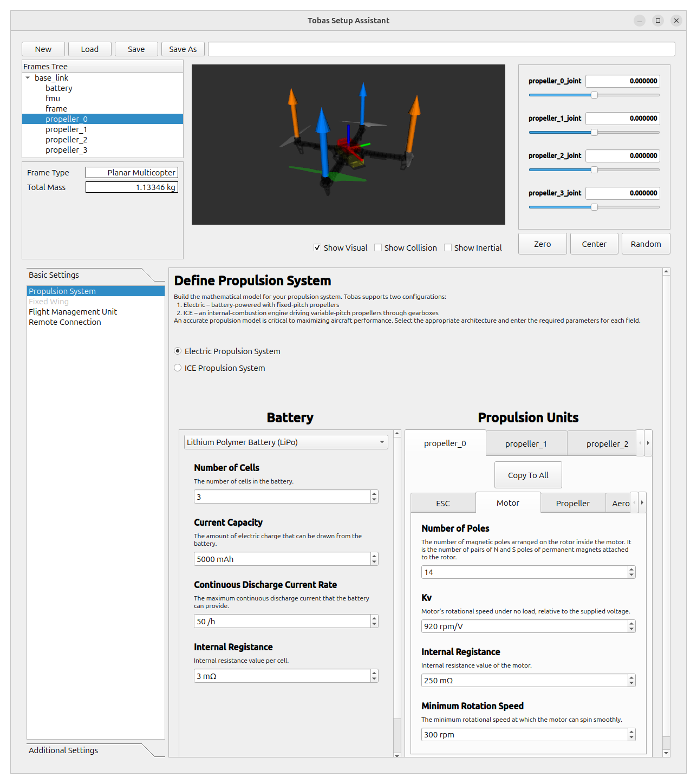Image resolution: width=697 pixels, height=784 pixels.
Task: Click the main panel scrollbar up arrow
Action: tap(667, 271)
